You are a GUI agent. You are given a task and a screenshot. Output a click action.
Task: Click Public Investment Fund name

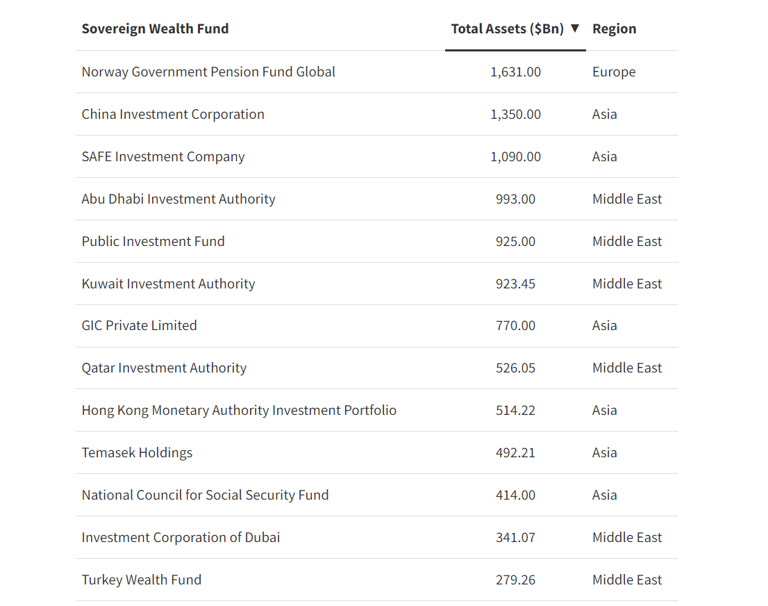click(x=153, y=242)
